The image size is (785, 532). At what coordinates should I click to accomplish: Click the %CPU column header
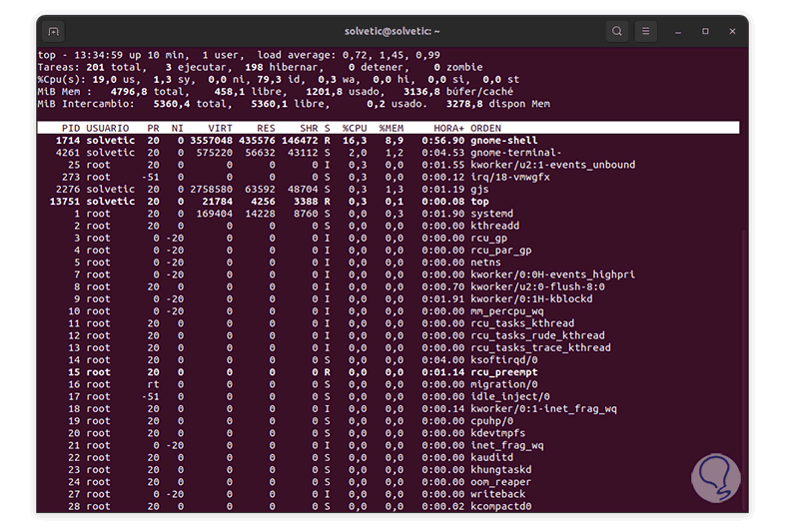tap(355, 128)
